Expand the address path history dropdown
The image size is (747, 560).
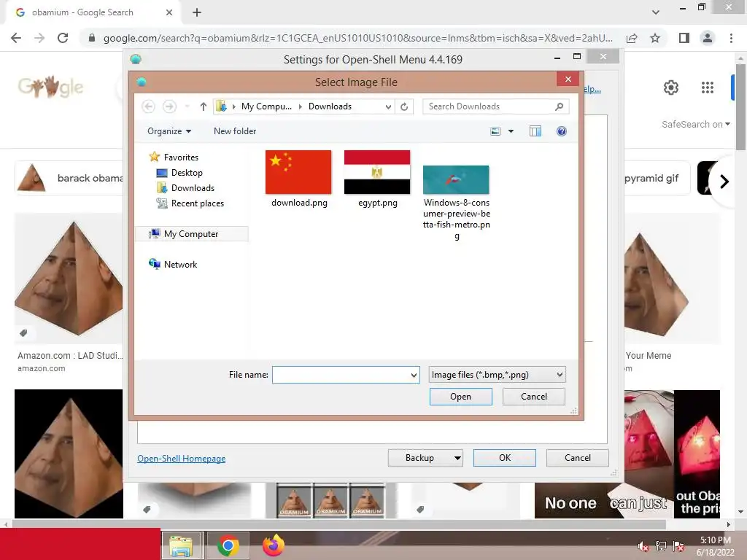(x=388, y=106)
